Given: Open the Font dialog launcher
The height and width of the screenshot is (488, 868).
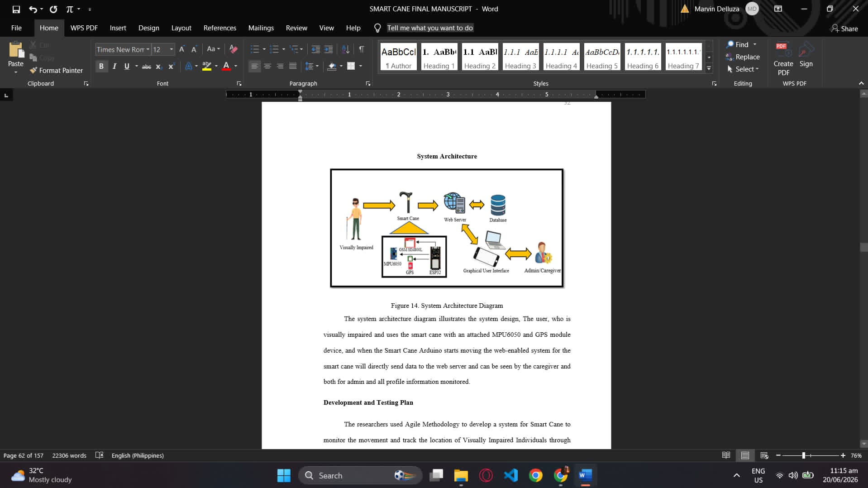Looking at the screenshot, I should click(x=239, y=84).
